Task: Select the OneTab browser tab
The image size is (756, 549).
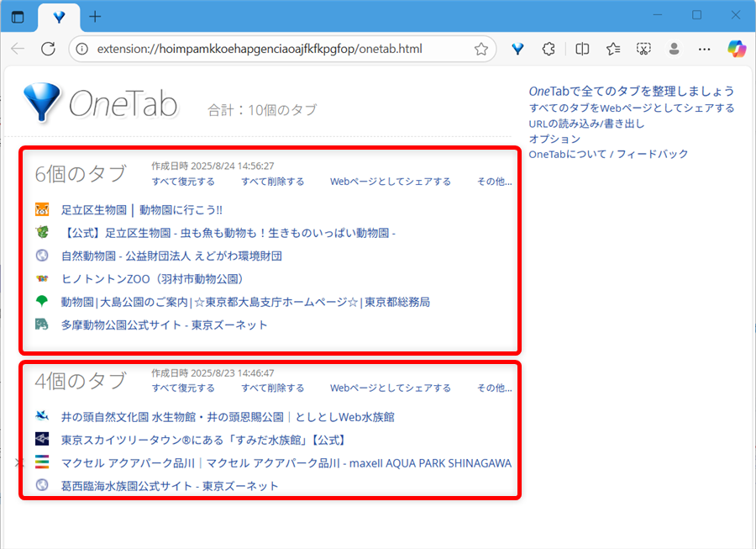Action: point(59,16)
